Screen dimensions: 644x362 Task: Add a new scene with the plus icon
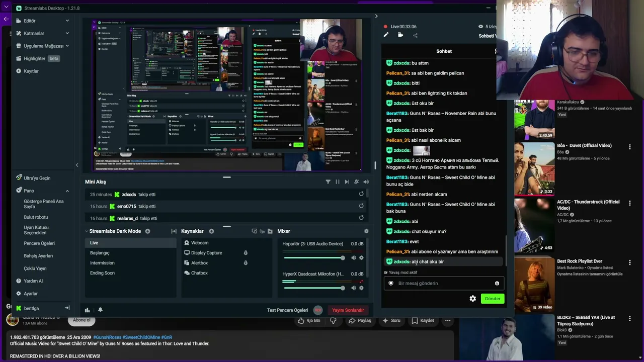point(147,231)
